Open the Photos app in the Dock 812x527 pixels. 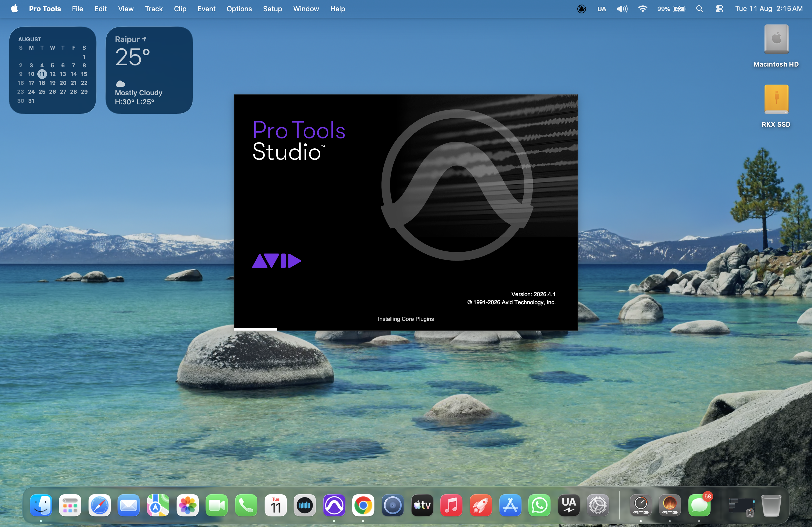point(187,505)
